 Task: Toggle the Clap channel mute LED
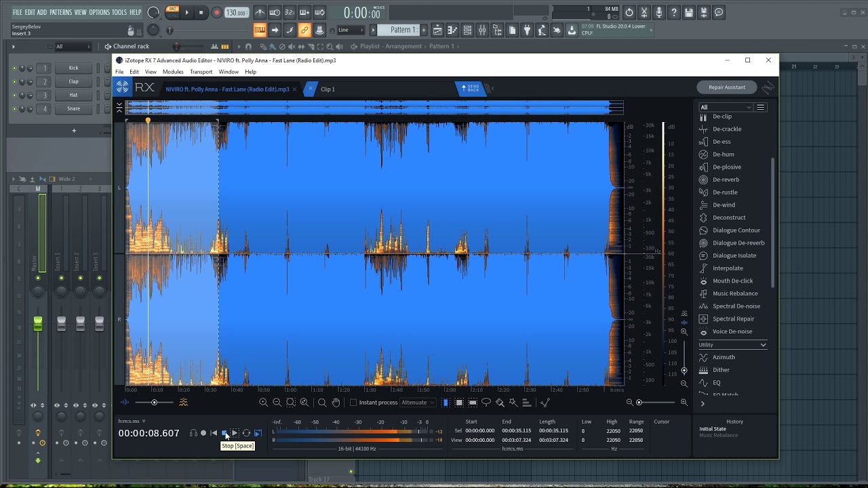[x=14, y=81]
